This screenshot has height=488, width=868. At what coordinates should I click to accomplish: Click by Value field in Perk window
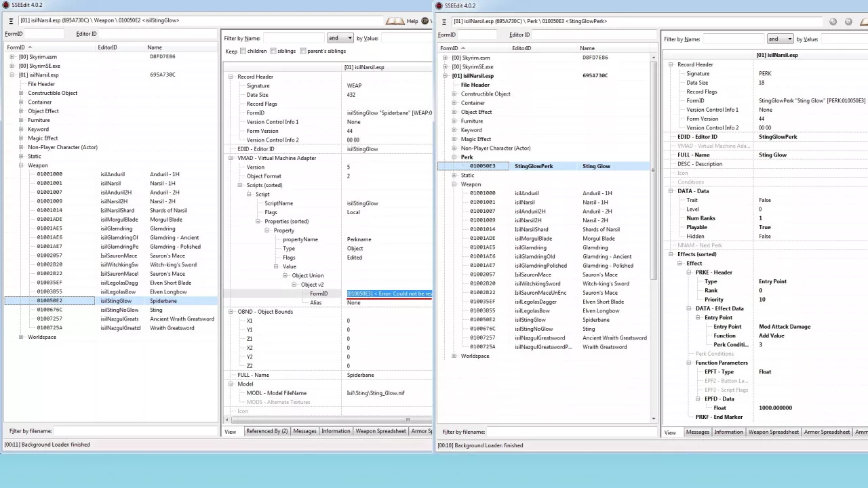coord(844,39)
